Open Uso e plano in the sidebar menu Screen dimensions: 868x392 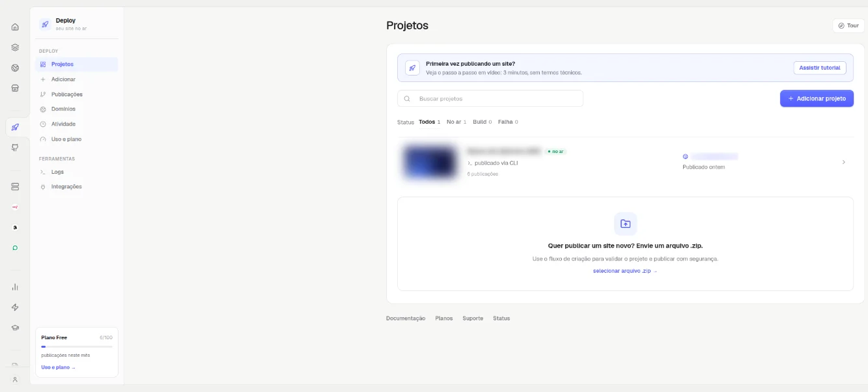tap(77, 139)
